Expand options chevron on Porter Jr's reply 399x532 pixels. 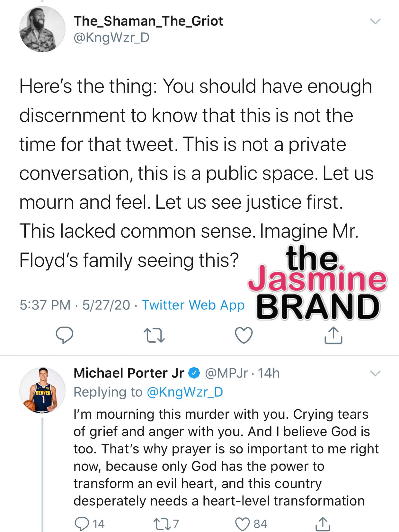[x=375, y=373]
